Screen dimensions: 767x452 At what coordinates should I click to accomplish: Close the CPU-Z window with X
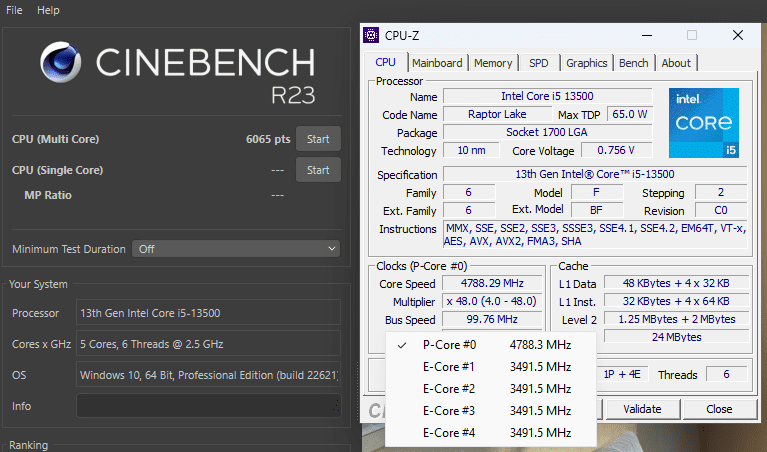point(738,35)
